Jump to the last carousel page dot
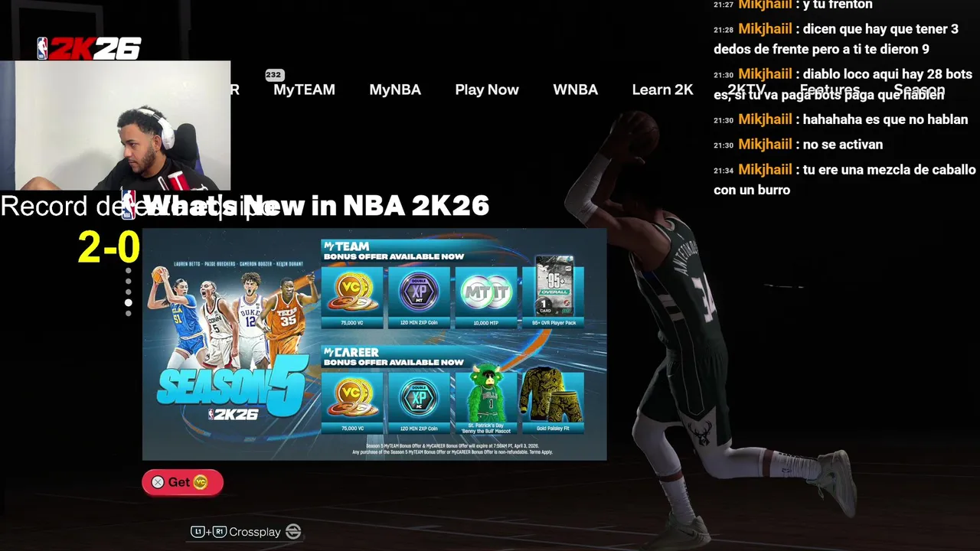This screenshot has width=980, height=551. (128, 314)
